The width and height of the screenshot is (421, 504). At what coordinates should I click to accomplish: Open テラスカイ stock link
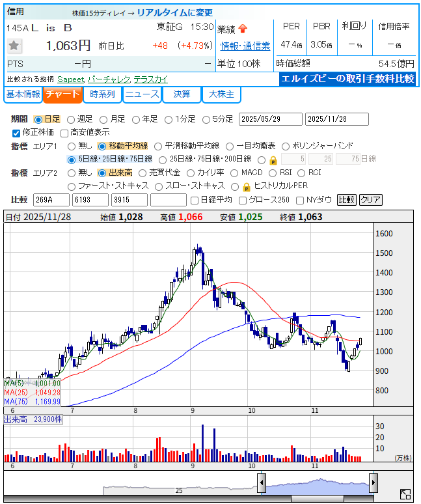pyautogui.click(x=151, y=79)
